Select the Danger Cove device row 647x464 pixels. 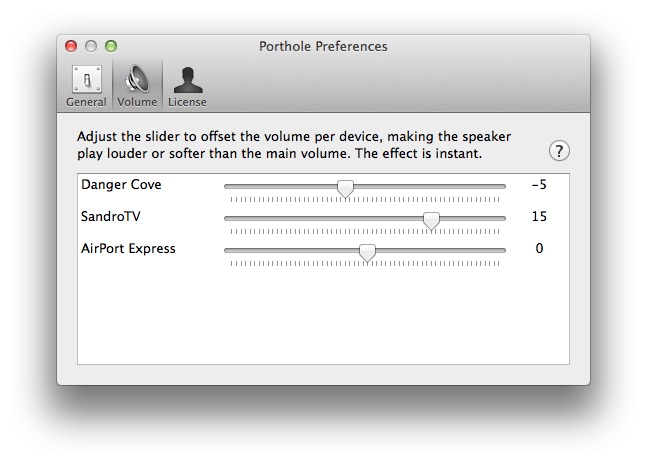[150, 185]
